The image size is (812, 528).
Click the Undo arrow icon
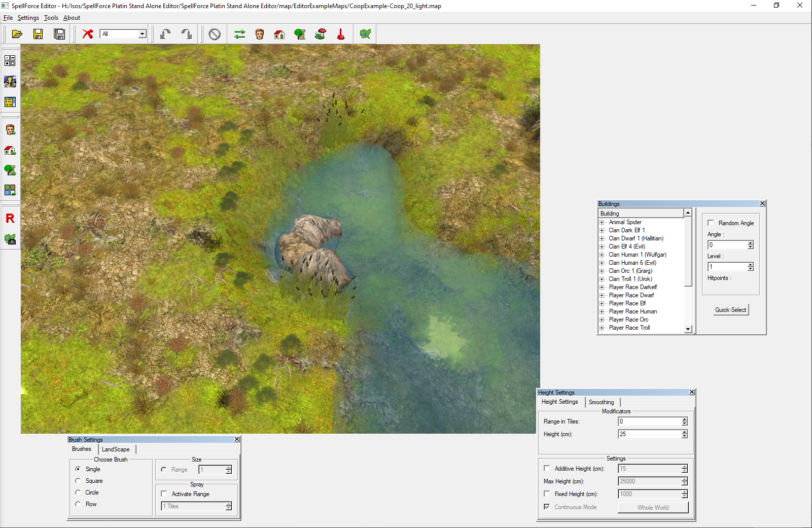[165, 34]
